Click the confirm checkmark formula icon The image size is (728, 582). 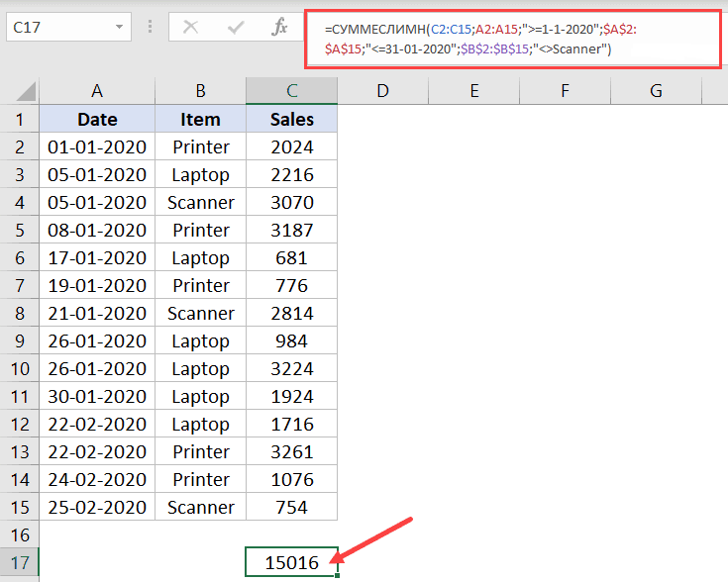point(236,28)
